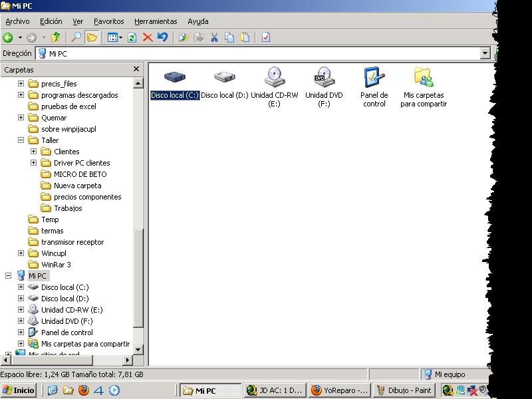
Task: Click the Properties checkmark toolbar icon
Action: click(265, 37)
